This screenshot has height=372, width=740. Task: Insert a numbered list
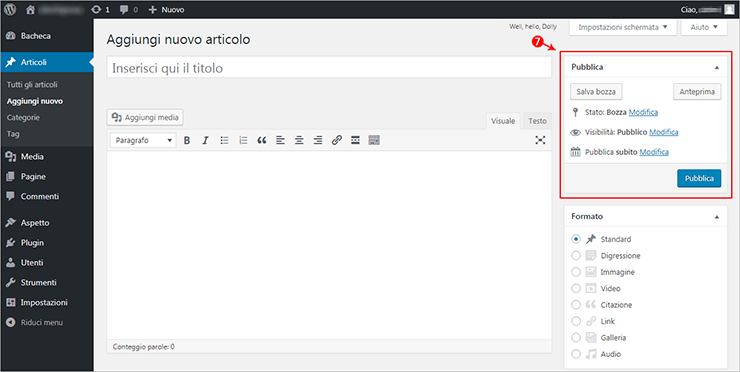click(x=243, y=140)
